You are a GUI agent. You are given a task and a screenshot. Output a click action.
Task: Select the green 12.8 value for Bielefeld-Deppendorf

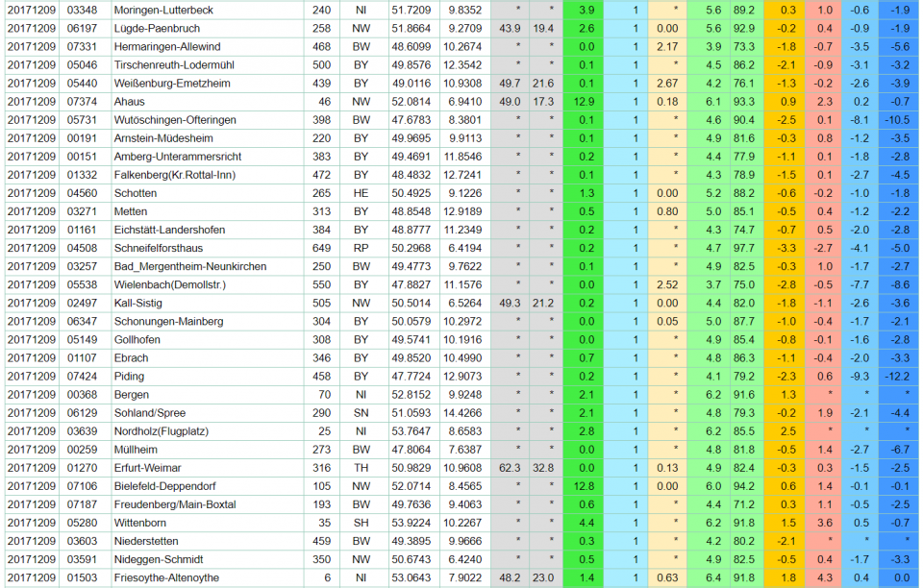(x=584, y=485)
